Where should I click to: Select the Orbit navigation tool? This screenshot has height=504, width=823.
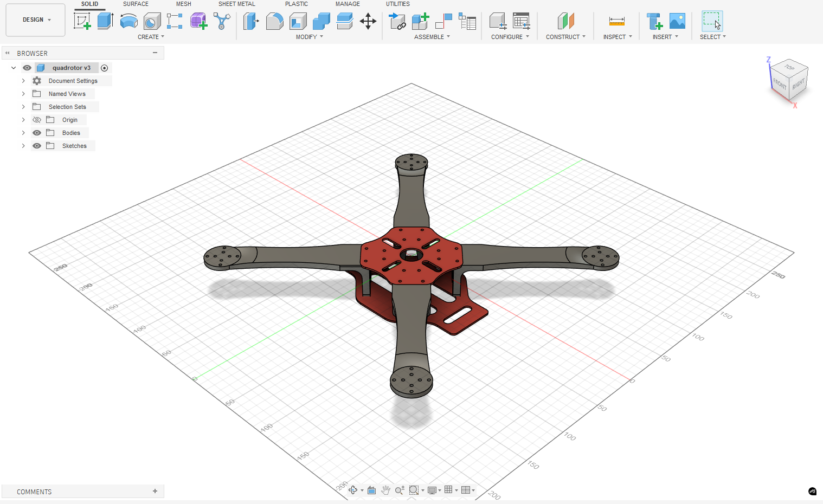click(x=353, y=490)
